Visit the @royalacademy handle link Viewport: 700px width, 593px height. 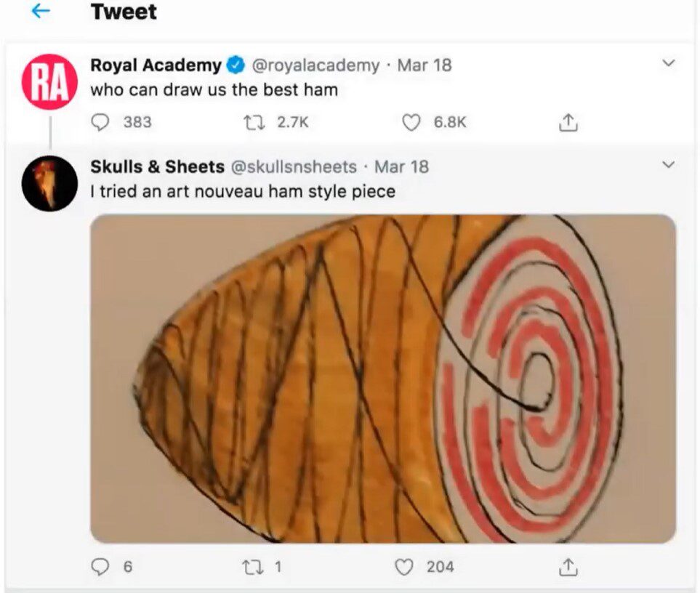pyautogui.click(x=315, y=65)
